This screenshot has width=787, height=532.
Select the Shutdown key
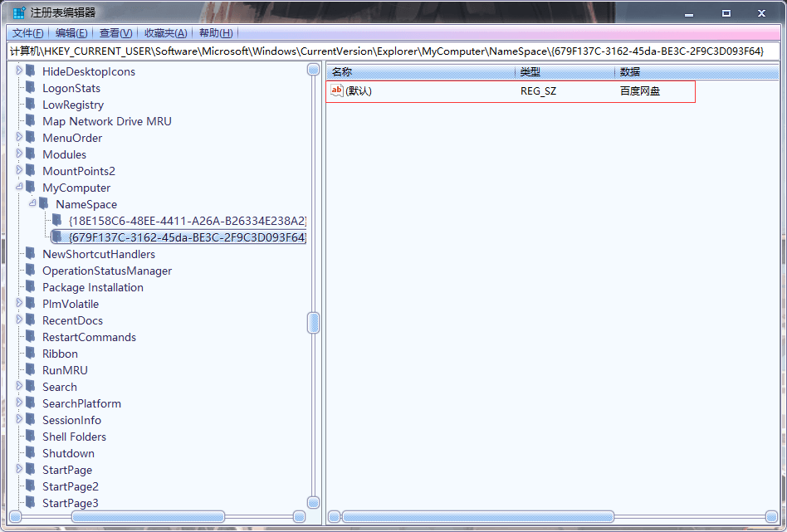pos(68,453)
